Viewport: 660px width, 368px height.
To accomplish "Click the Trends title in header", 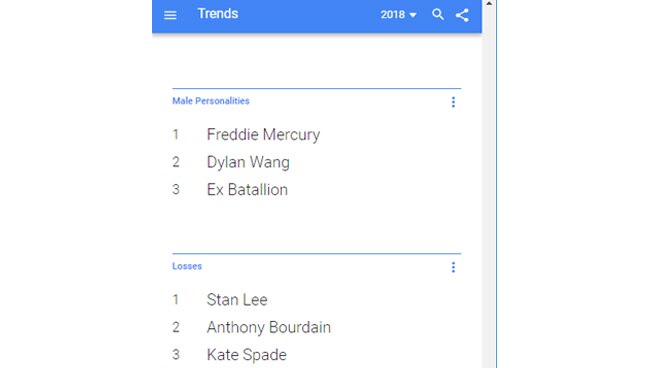I will click(218, 13).
